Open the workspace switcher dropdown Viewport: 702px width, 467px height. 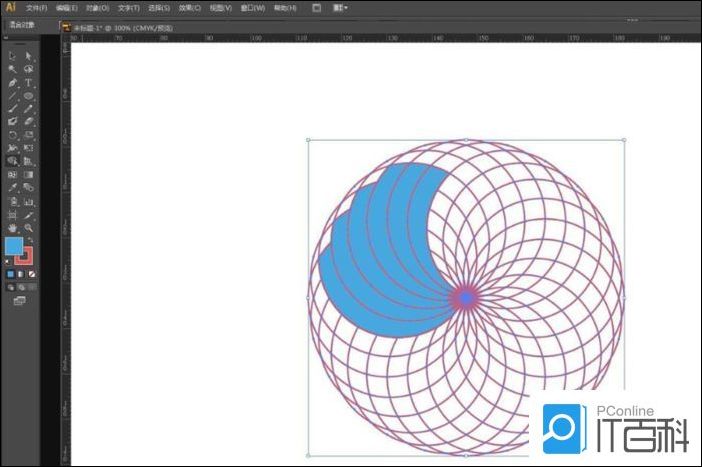[340, 7]
